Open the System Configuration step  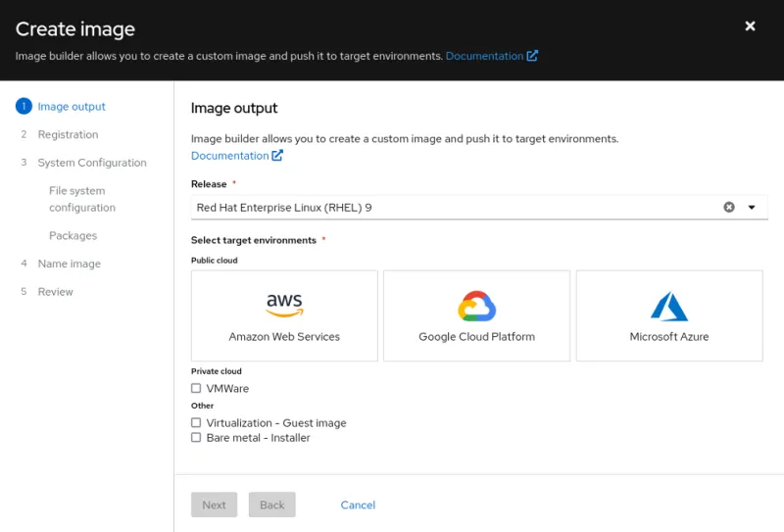click(92, 163)
